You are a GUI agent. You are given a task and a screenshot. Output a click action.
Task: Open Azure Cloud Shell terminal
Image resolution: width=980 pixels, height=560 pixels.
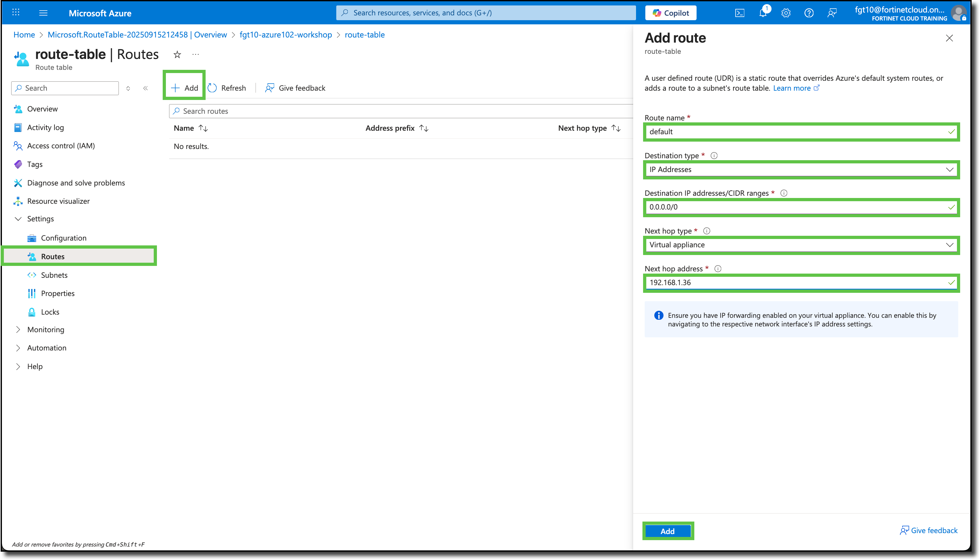pyautogui.click(x=740, y=13)
